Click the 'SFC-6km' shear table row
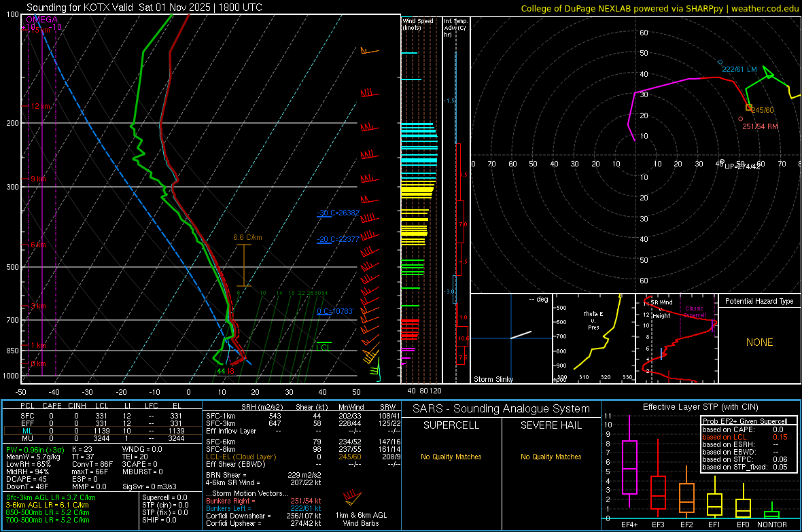 (x=303, y=442)
